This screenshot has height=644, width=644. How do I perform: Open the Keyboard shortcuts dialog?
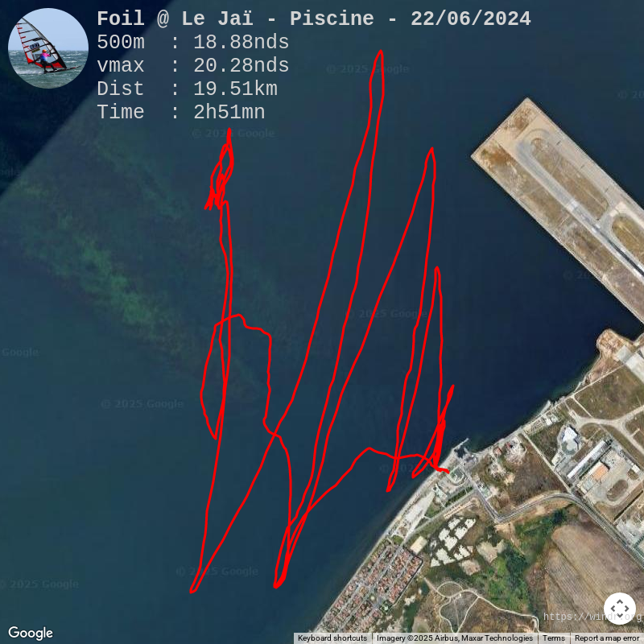click(332, 638)
